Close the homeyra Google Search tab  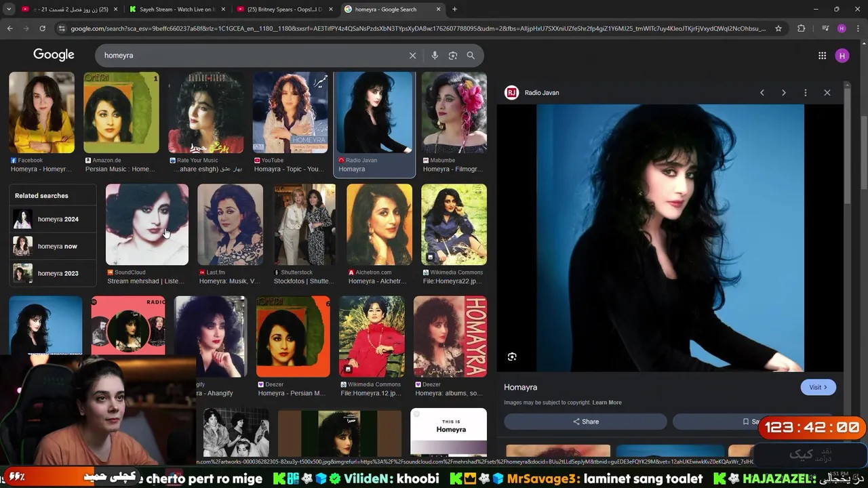(x=438, y=9)
